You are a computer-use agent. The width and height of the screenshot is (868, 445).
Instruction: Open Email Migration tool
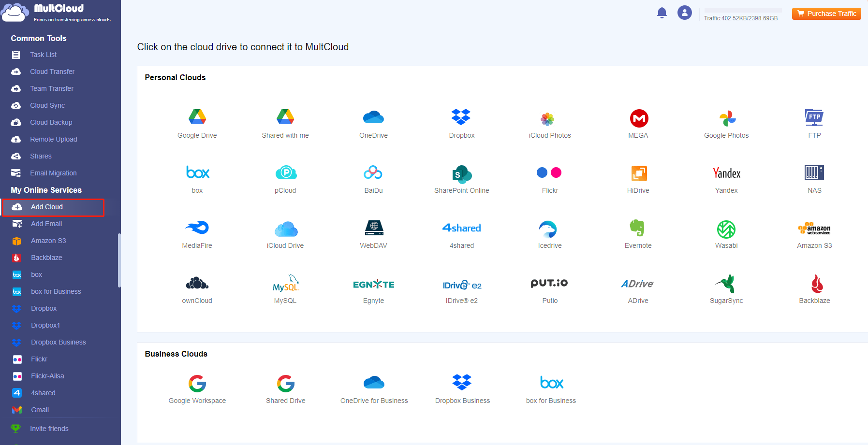point(53,173)
